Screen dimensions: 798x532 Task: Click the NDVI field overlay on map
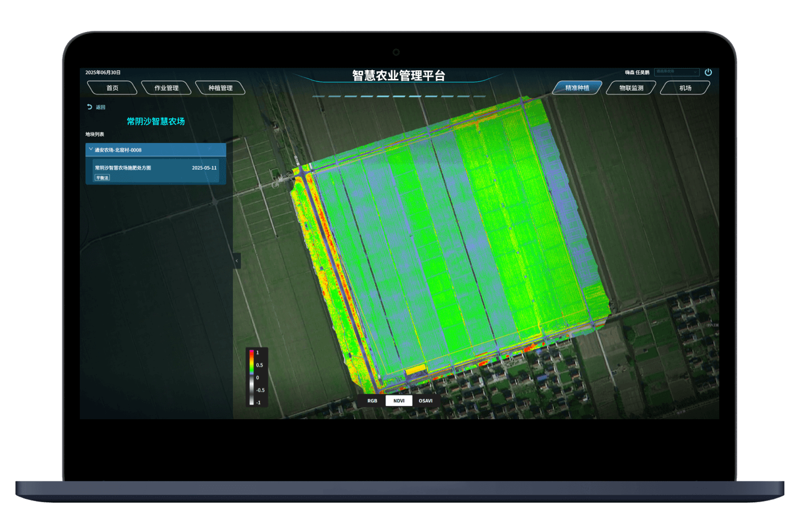pos(452,239)
